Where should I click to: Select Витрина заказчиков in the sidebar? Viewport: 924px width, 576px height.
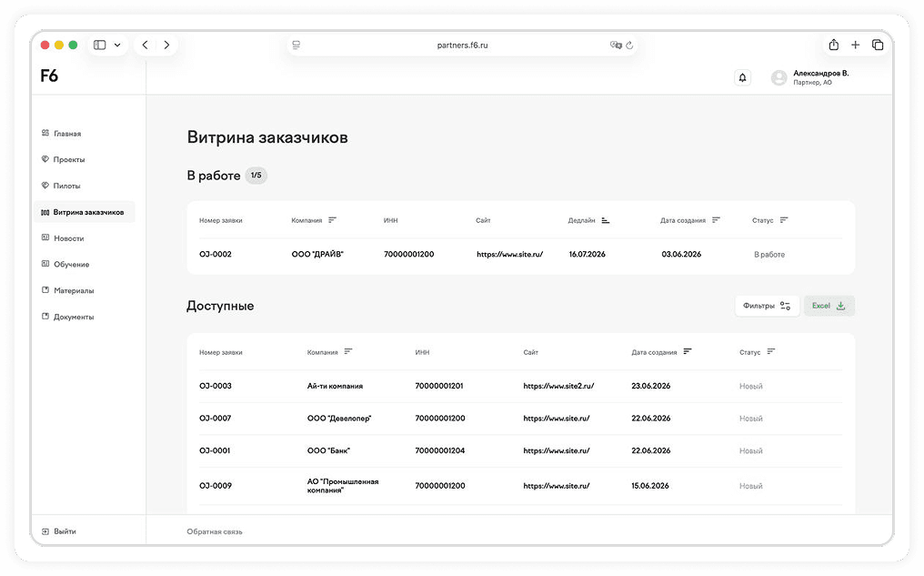point(84,212)
